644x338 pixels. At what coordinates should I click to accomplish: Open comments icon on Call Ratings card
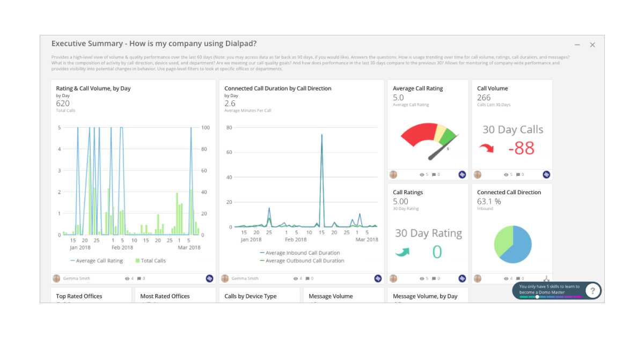click(434, 278)
